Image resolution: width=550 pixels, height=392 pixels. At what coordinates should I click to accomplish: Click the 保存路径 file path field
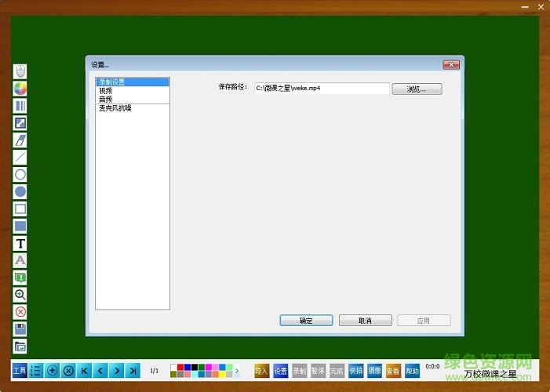tap(322, 89)
